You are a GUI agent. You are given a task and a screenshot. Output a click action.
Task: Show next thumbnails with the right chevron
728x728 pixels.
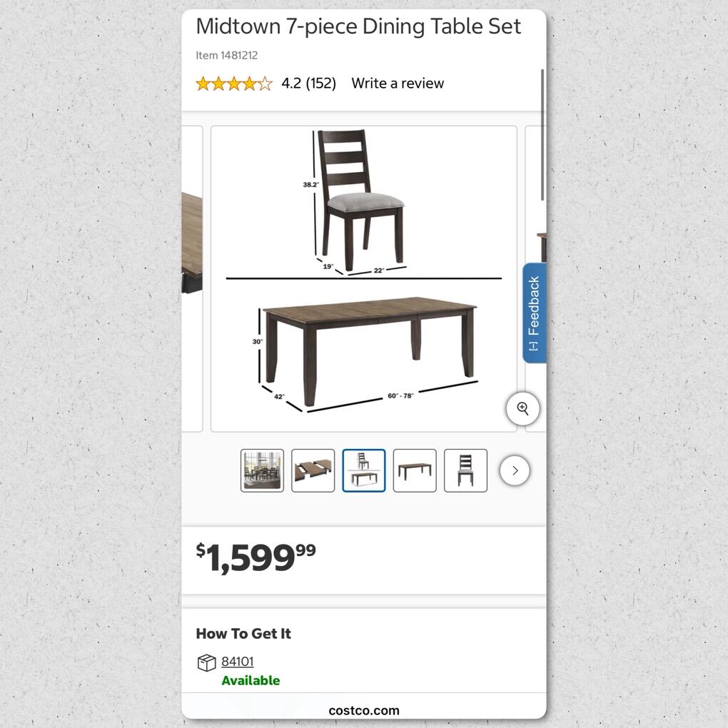[x=515, y=471]
